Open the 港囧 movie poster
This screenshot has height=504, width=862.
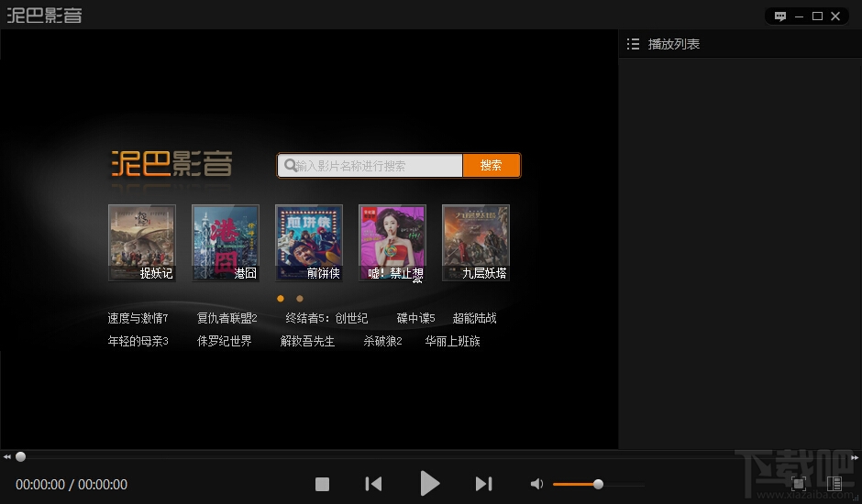tap(226, 243)
